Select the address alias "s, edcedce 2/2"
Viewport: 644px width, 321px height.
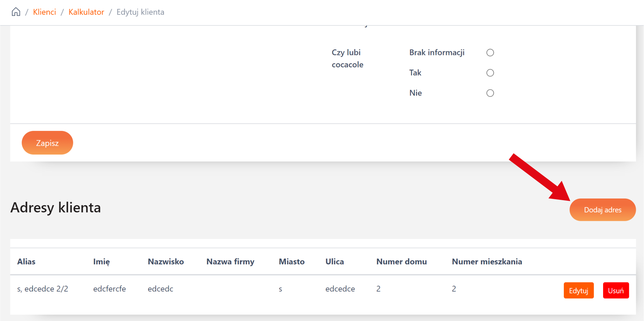42,289
